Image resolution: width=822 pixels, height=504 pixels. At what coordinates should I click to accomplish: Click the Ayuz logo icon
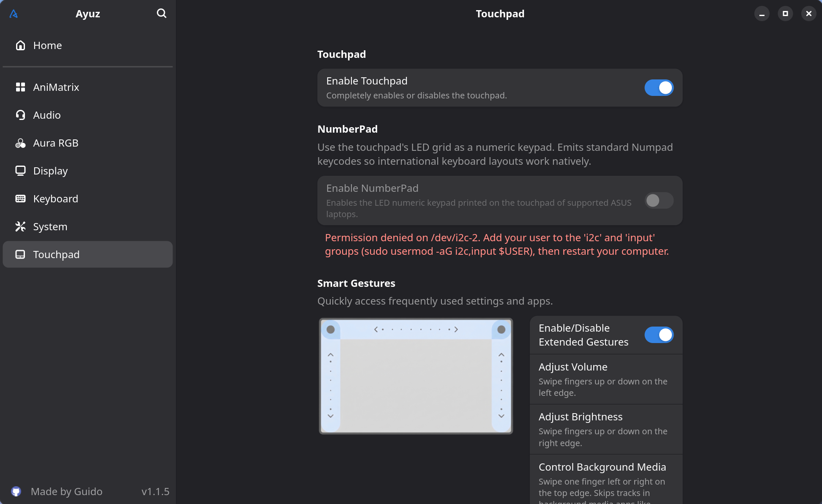tap(14, 14)
